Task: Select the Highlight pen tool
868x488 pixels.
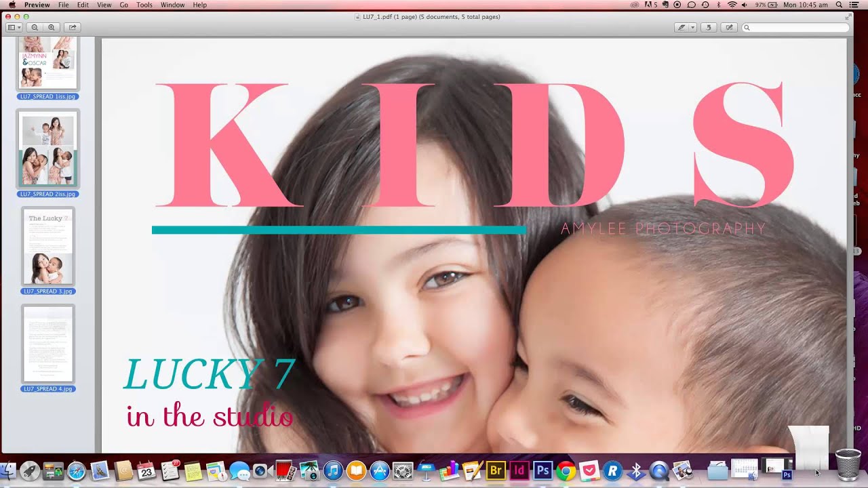Action: [682, 28]
